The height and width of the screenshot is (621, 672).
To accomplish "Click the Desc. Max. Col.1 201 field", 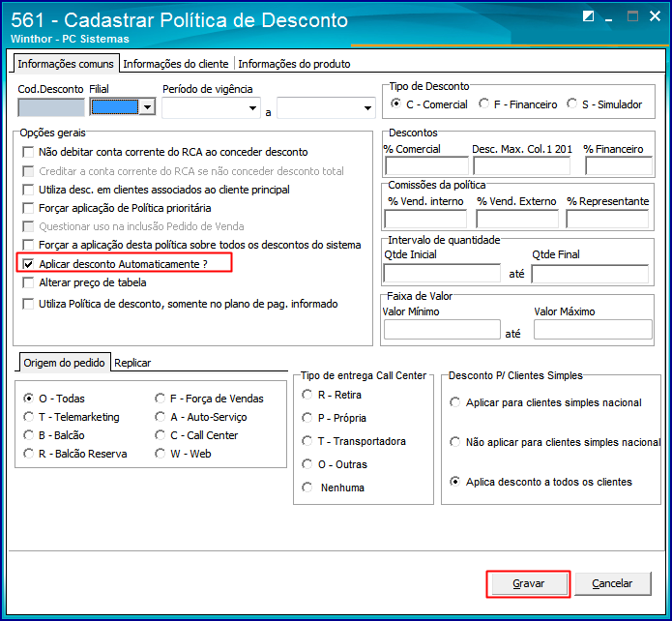I will [x=521, y=165].
